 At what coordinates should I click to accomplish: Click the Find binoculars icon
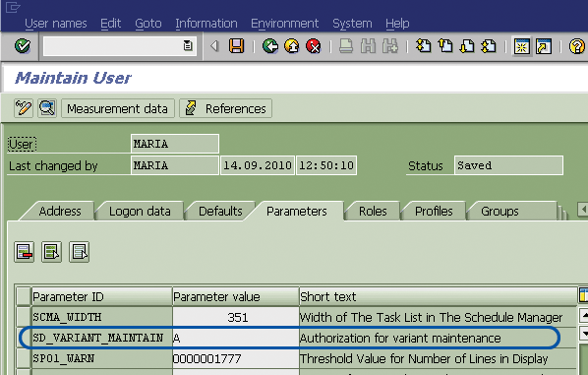369,46
